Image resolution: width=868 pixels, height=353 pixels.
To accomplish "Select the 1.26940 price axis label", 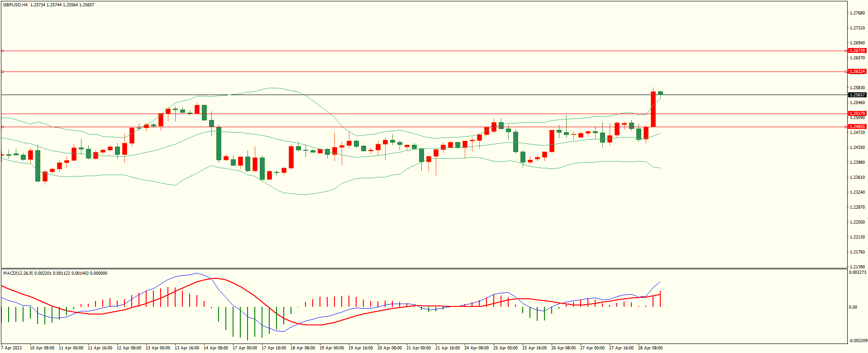I will 858,43.
